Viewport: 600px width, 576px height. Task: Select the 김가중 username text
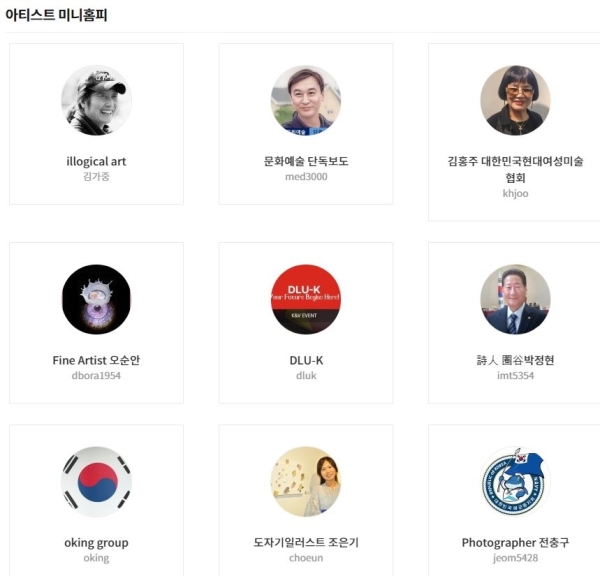[96, 176]
